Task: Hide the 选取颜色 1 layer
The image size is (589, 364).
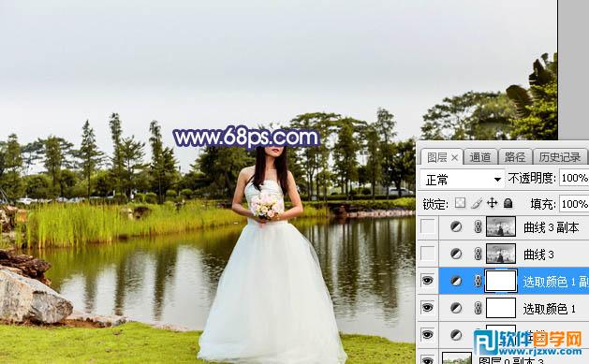Action: [428, 308]
